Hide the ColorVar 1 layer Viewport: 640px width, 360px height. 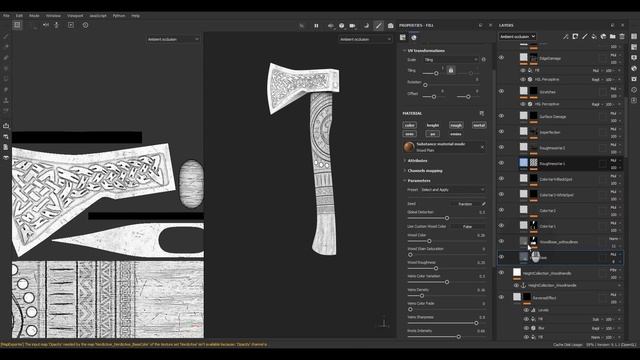coord(501,225)
